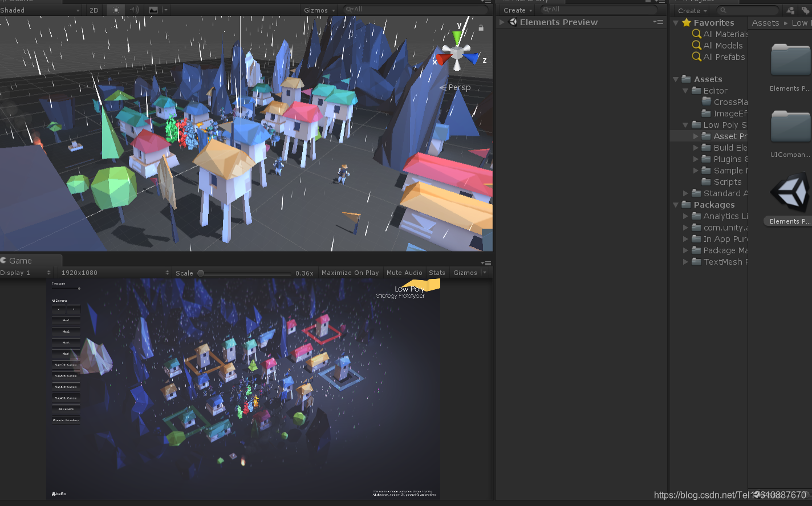Click the gizmo center cube

[457, 52]
